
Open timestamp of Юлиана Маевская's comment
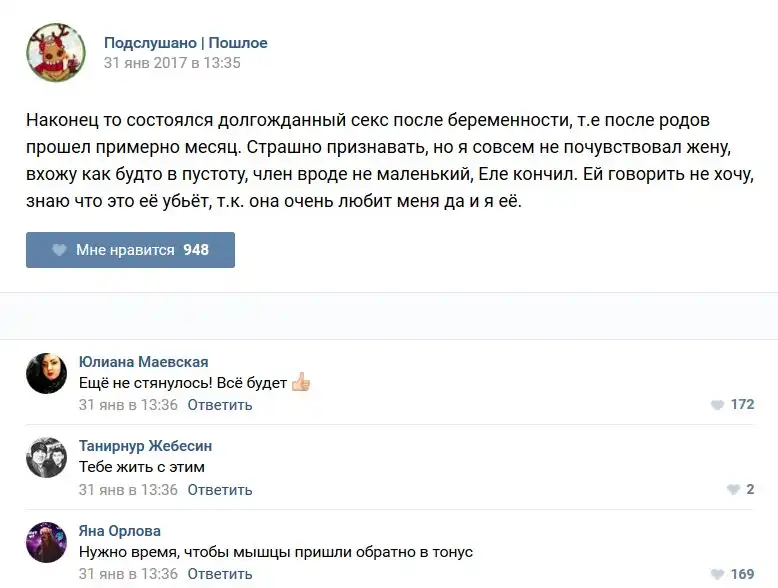128,405
